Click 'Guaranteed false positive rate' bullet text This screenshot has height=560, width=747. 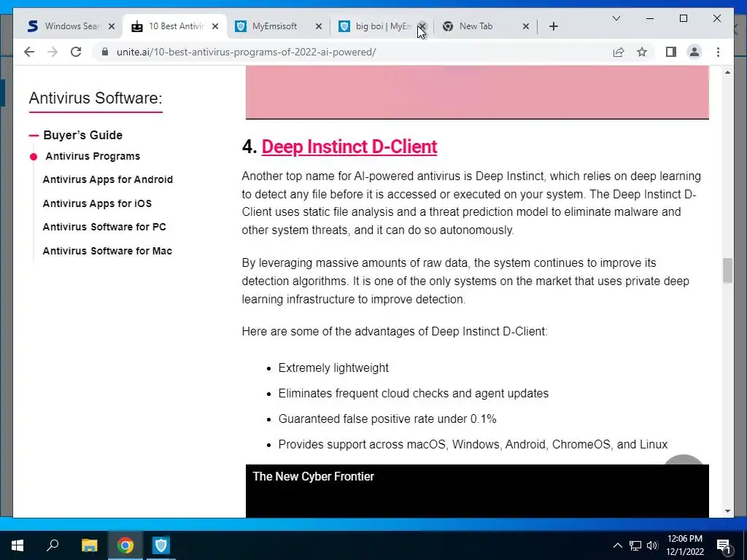[387, 419]
